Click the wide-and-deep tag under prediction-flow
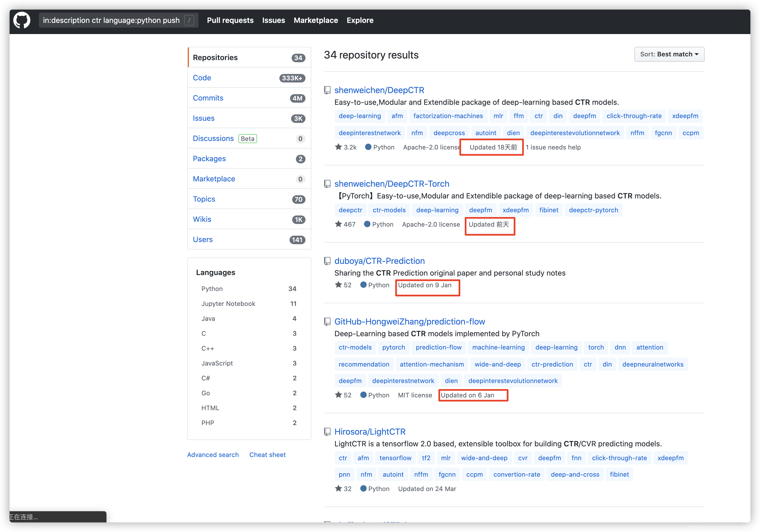Screen dimensions: 760x532 click(498, 364)
